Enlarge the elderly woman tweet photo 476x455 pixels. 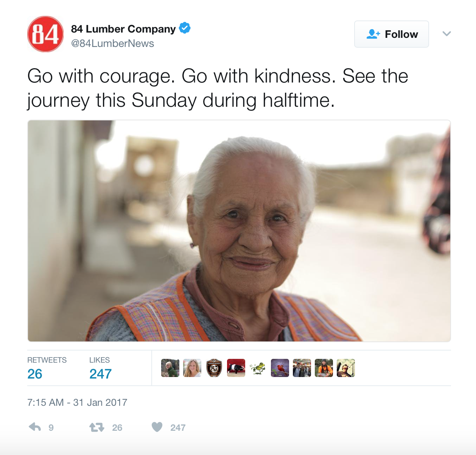(239, 231)
